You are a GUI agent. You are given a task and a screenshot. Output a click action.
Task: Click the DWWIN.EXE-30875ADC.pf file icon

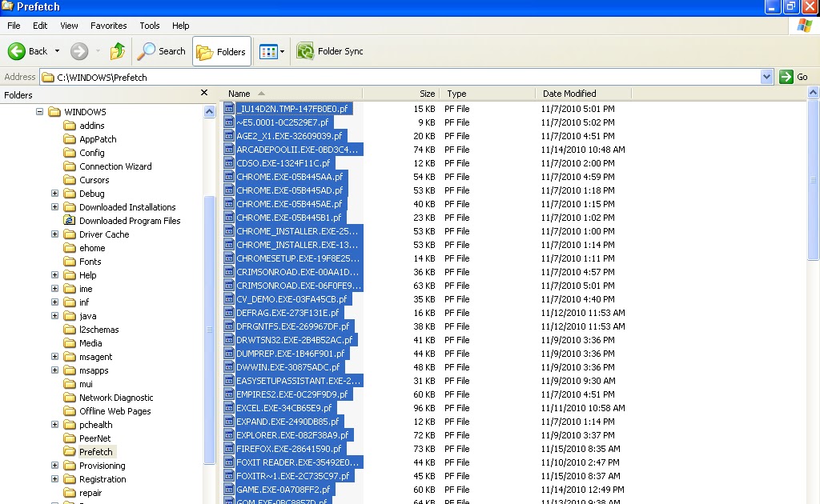tap(228, 366)
